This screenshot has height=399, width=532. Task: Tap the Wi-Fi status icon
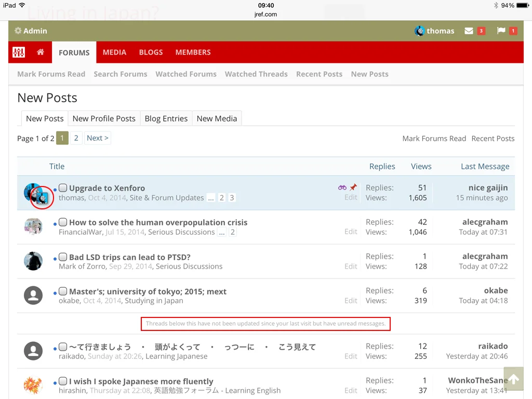pos(22,5)
